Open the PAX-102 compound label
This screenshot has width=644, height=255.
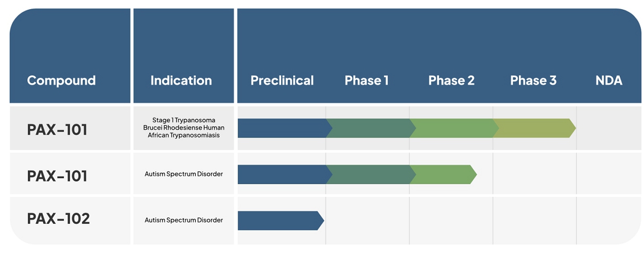click(58, 219)
